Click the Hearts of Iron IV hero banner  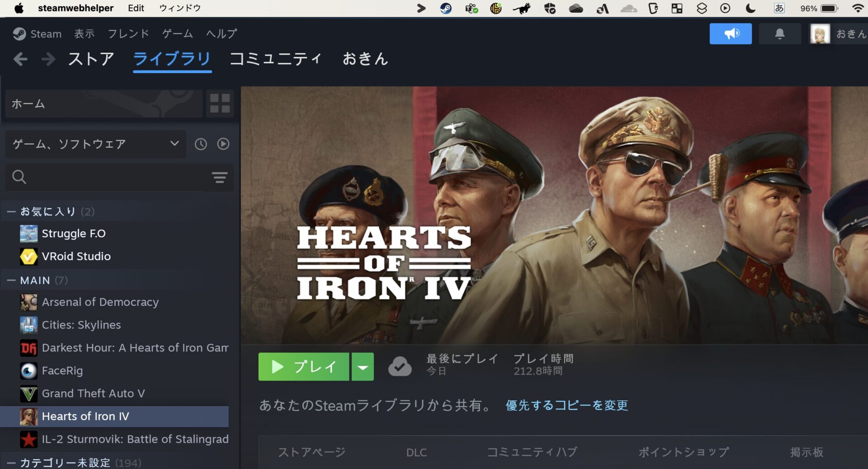click(x=554, y=215)
